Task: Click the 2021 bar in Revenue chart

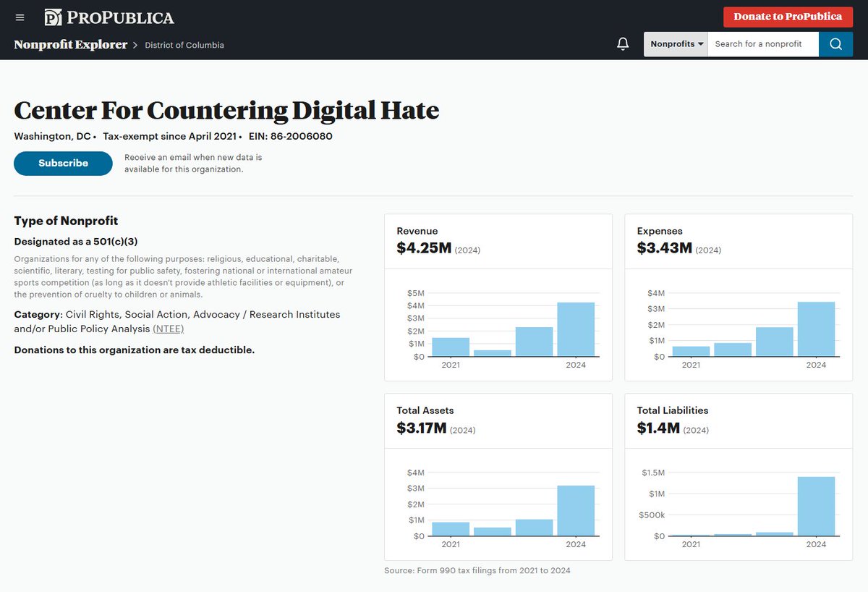Action: 451,347
